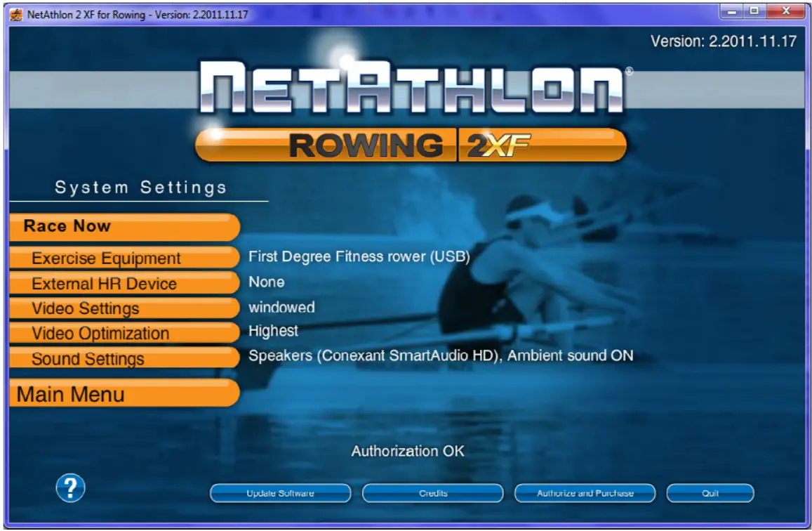Image resolution: width=812 pixels, height=531 pixels.
Task: Click the NetAthlon title bar application icon
Action: (x=15, y=11)
